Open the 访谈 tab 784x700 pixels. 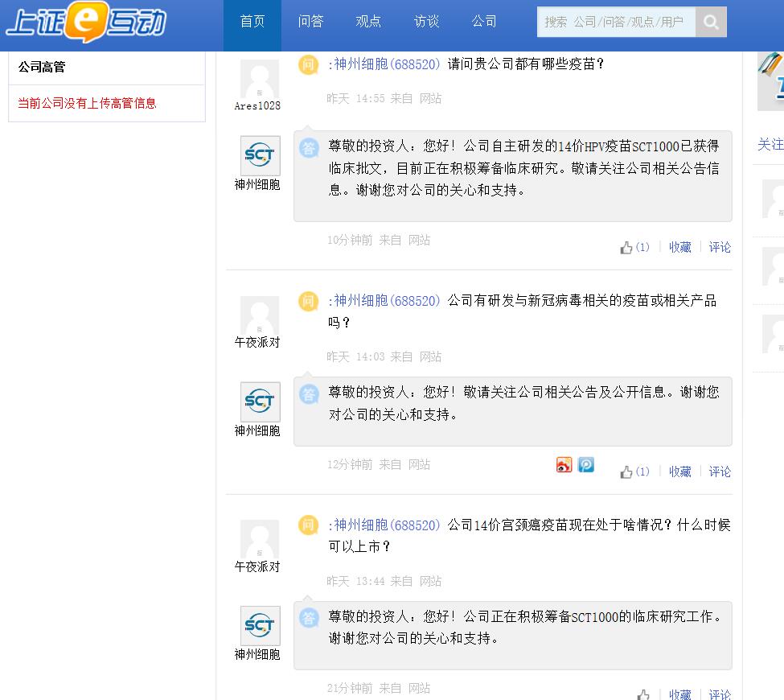426,22
